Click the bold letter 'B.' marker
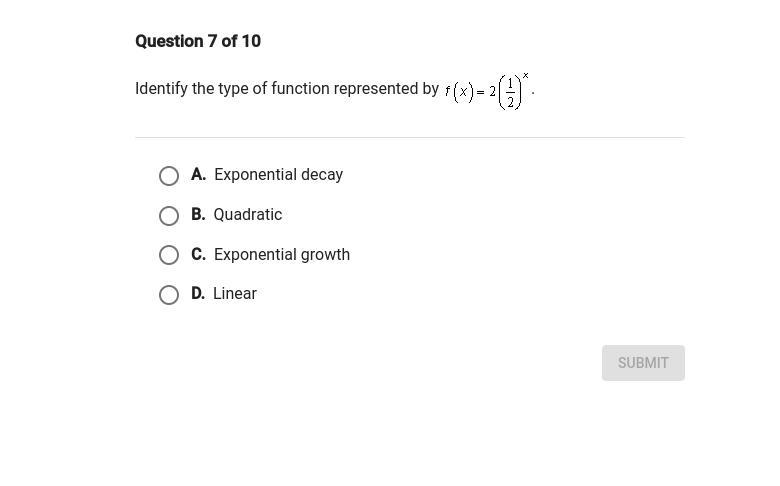Image resolution: width=780 pixels, height=486 pixels. [198, 214]
